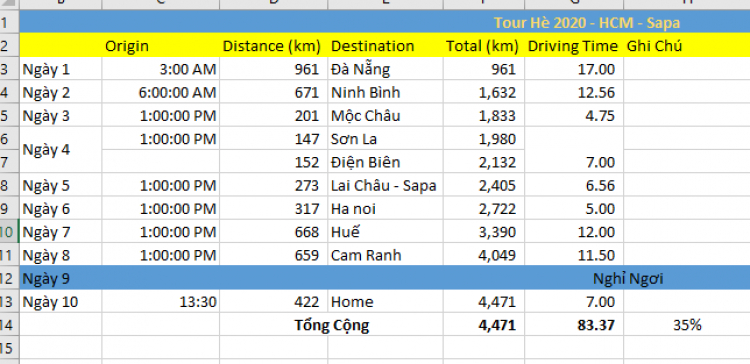Click the 'Cam Ranh' destination cell
The image size is (750, 364).
386,255
